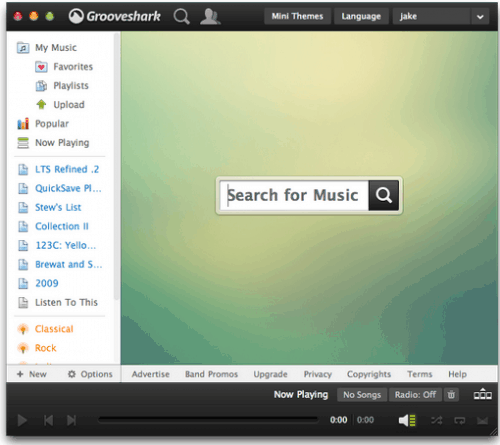Toggle repeat mode
This screenshot has height=445, width=500.
459,421
